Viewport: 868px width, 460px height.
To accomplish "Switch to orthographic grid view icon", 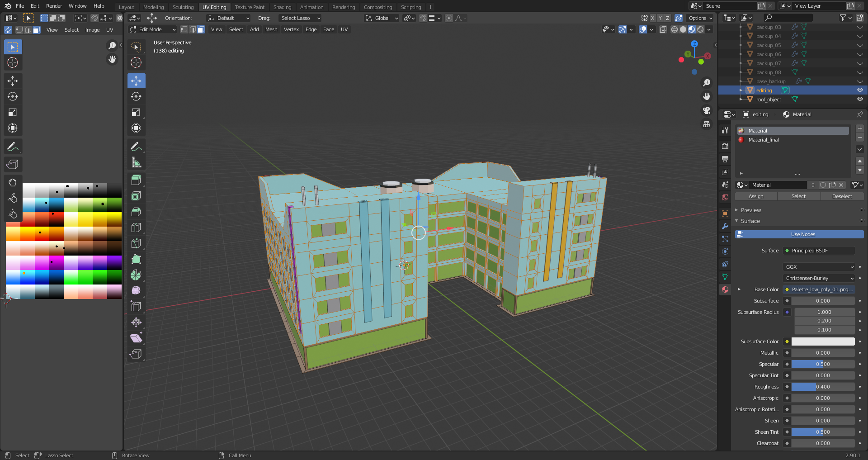I will point(707,124).
